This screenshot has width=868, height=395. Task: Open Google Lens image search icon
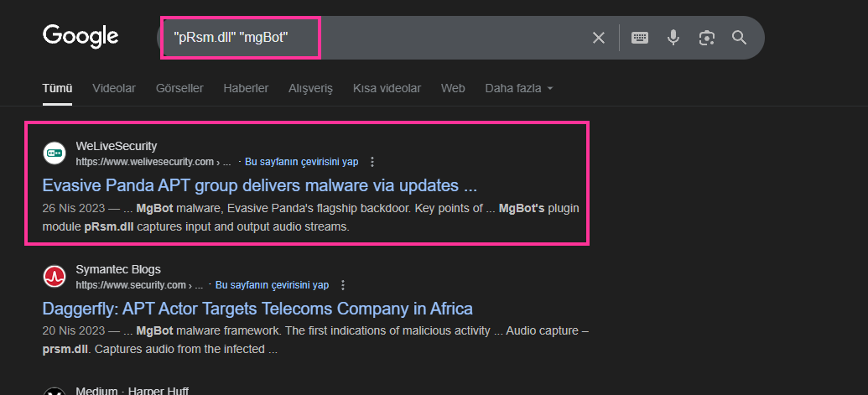(706, 38)
